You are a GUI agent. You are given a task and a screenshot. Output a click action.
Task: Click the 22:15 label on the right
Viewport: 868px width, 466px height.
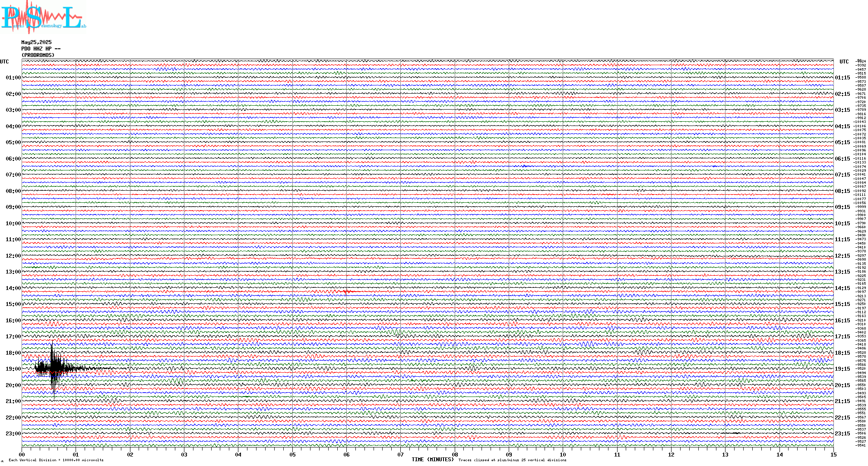tap(843, 418)
